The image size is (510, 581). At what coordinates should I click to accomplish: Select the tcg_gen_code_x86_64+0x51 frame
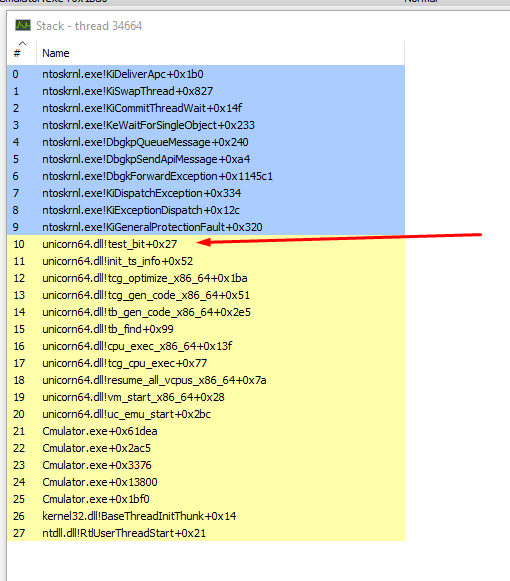click(x=206, y=295)
